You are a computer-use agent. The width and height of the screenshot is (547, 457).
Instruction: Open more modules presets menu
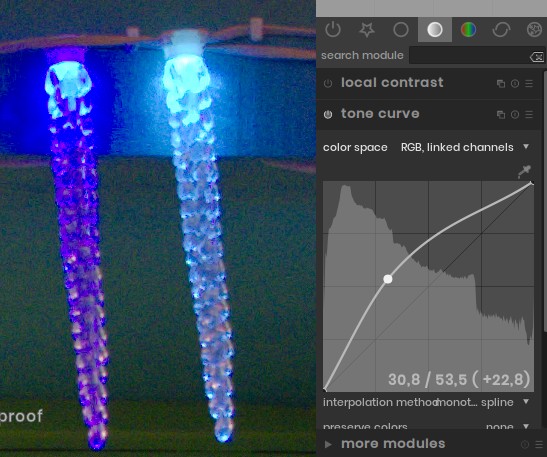click(x=539, y=444)
